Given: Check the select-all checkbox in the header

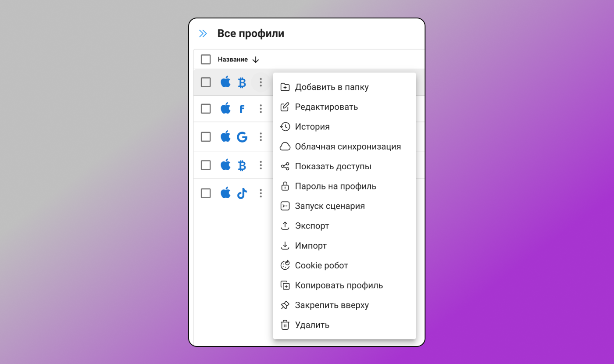Looking at the screenshot, I should click(x=206, y=59).
